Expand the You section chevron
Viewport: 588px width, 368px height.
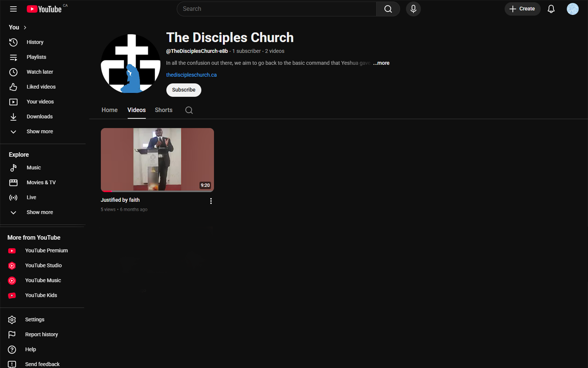(25, 28)
